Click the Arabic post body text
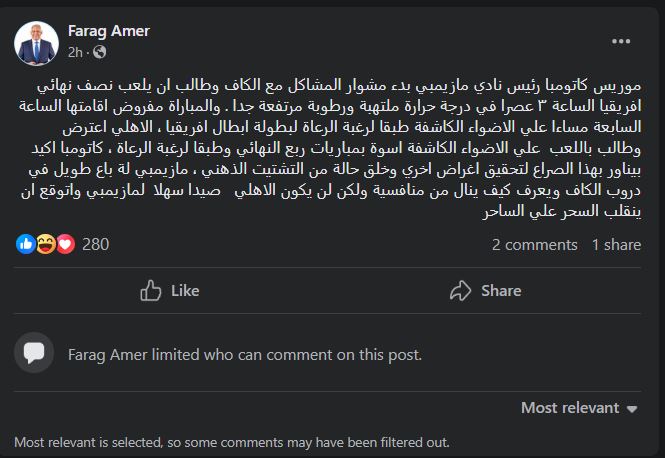Image resolution: width=665 pixels, height=458 pixels. point(340,147)
